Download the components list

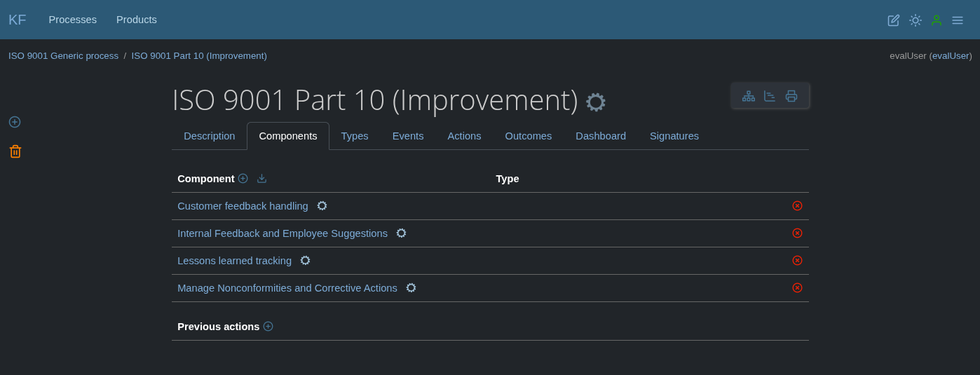(261, 179)
